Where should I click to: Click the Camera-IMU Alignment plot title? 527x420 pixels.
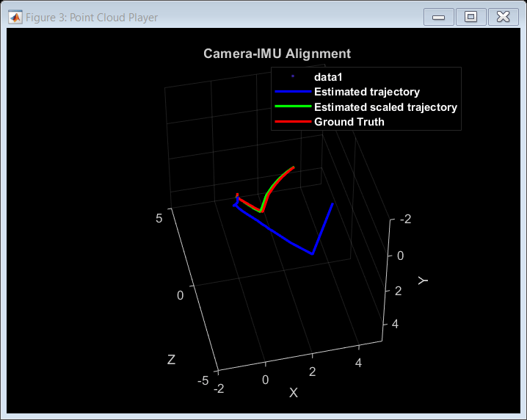[277, 54]
